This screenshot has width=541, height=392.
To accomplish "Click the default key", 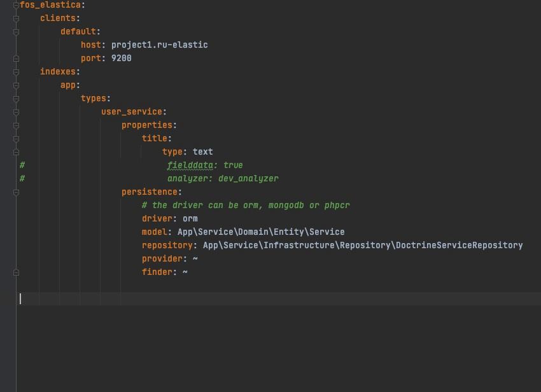I will click(78, 31).
